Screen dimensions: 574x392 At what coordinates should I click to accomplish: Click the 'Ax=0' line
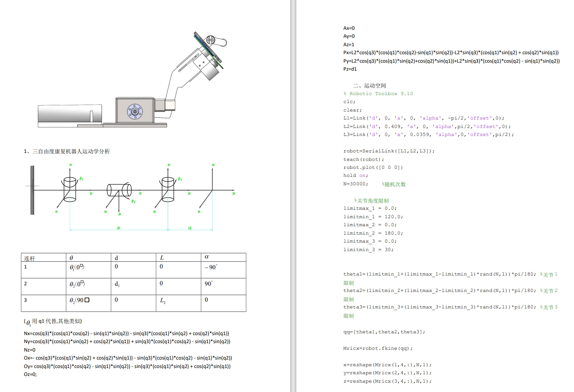[x=349, y=28]
